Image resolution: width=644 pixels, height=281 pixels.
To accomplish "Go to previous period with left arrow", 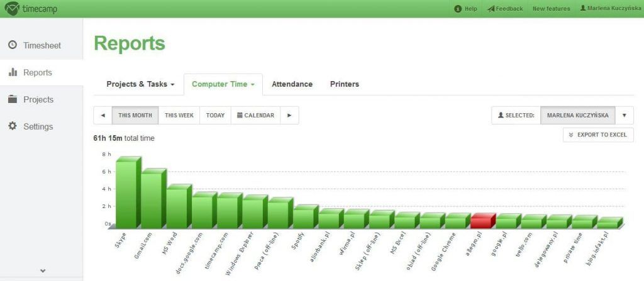I will point(103,116).
